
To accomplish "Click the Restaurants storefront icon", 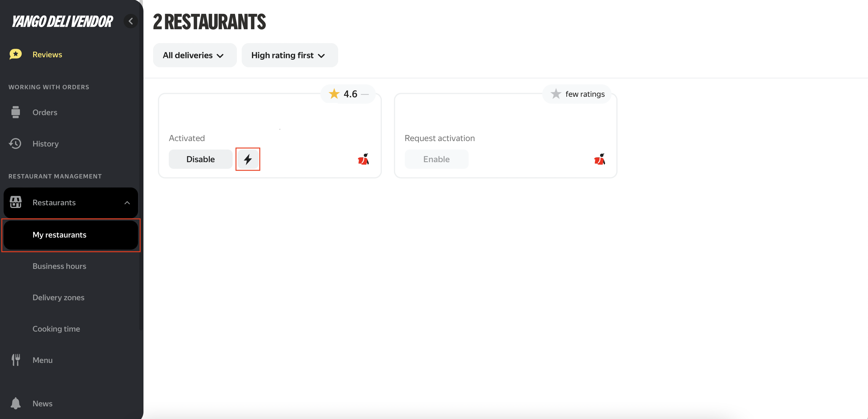I will point(15,202).
